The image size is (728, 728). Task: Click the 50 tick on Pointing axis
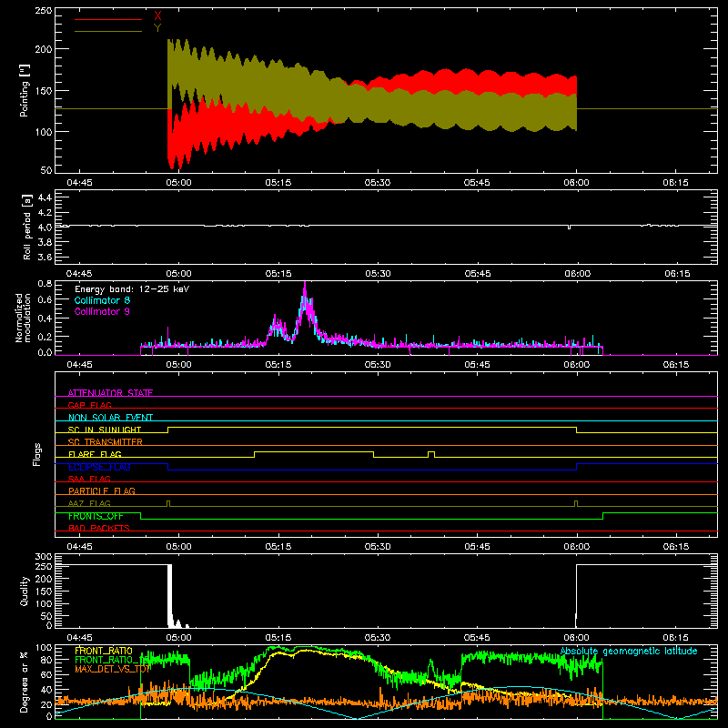pyautogui.click(x=46, y=170)
